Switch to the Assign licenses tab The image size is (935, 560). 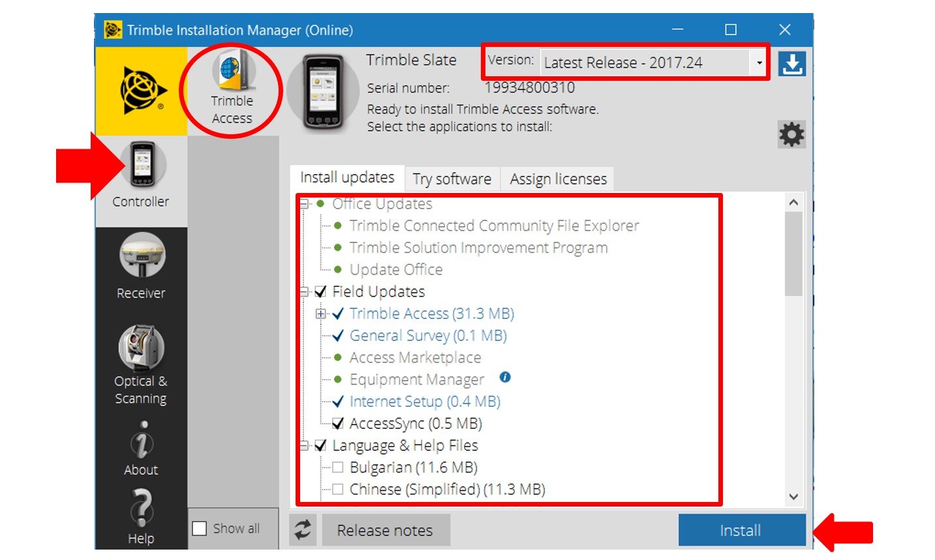point(559,179)
